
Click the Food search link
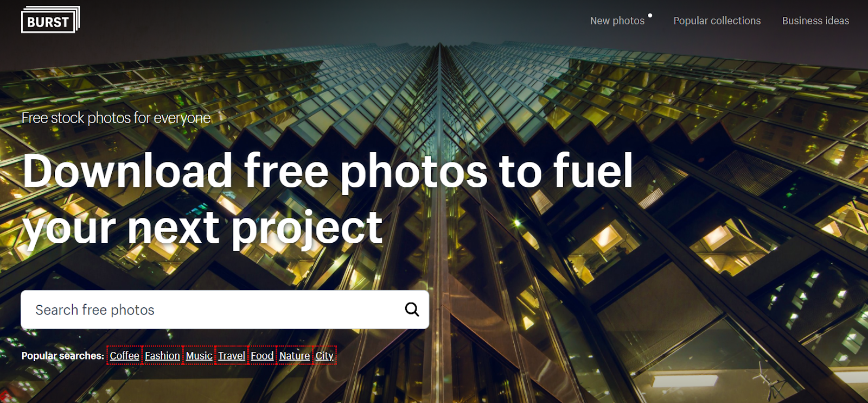pyautogui.click(x=262, y=356)
